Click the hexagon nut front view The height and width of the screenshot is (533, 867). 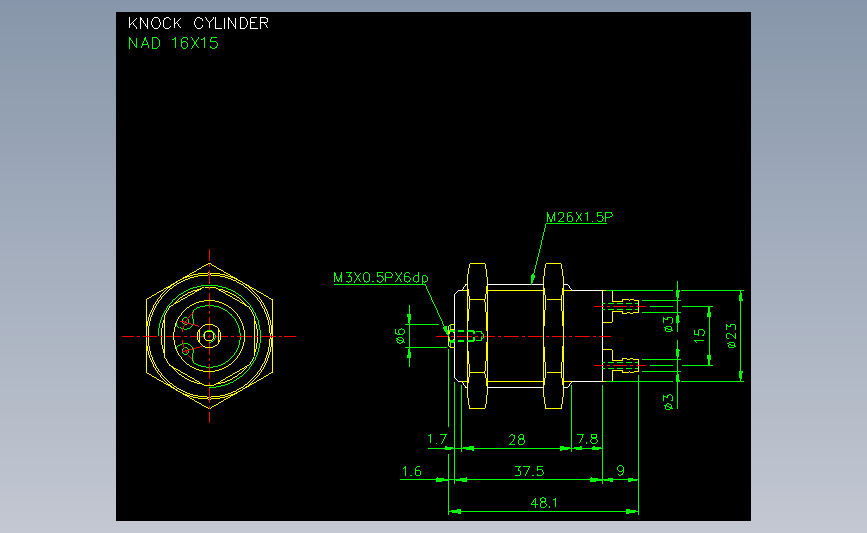click(x=210, y=336)
